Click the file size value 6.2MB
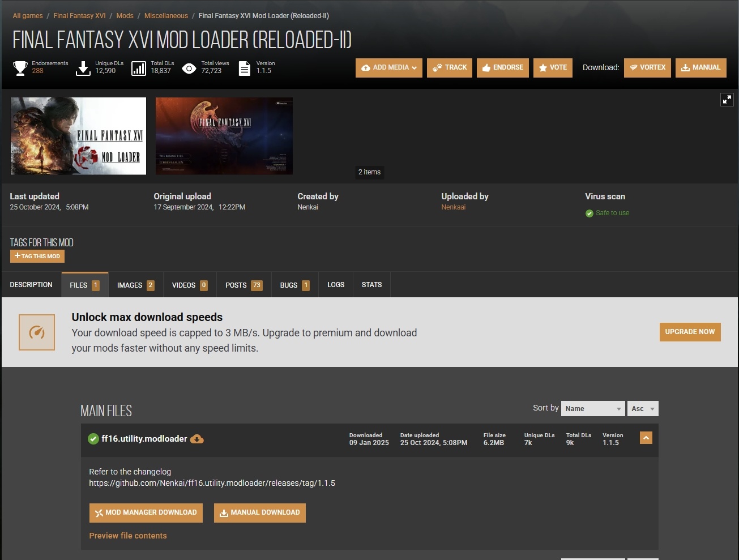The image size is (739, 560). [x=494, y=443]
